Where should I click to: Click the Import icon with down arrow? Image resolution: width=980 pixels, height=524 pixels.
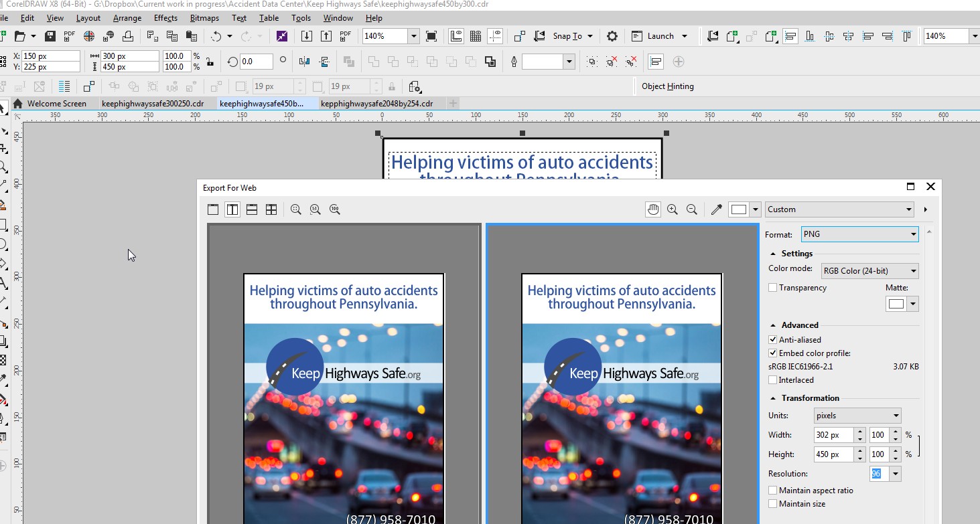coord(306,36)
